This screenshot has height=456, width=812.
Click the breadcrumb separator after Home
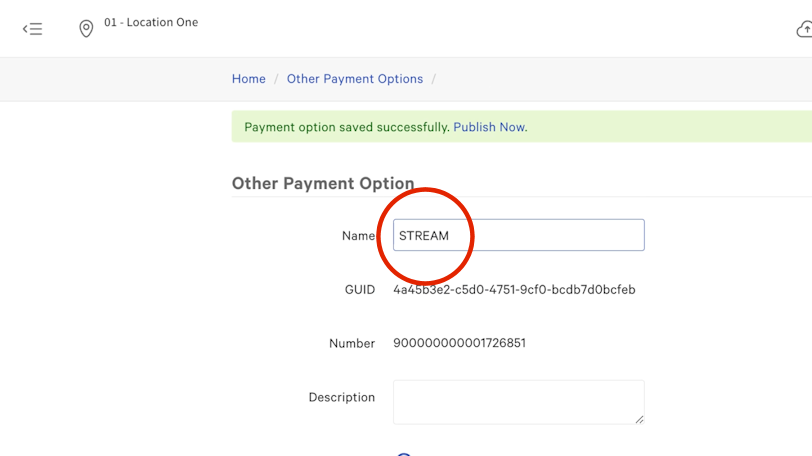276,79
